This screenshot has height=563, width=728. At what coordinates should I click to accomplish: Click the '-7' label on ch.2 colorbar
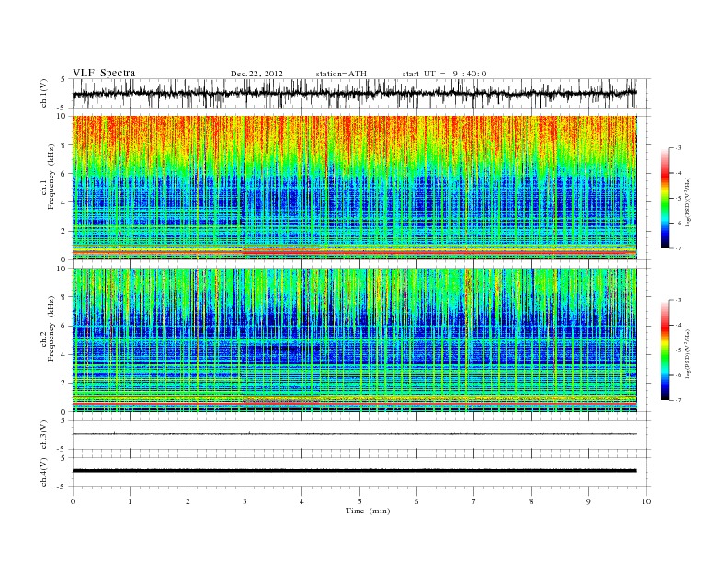tap(677, 400)
